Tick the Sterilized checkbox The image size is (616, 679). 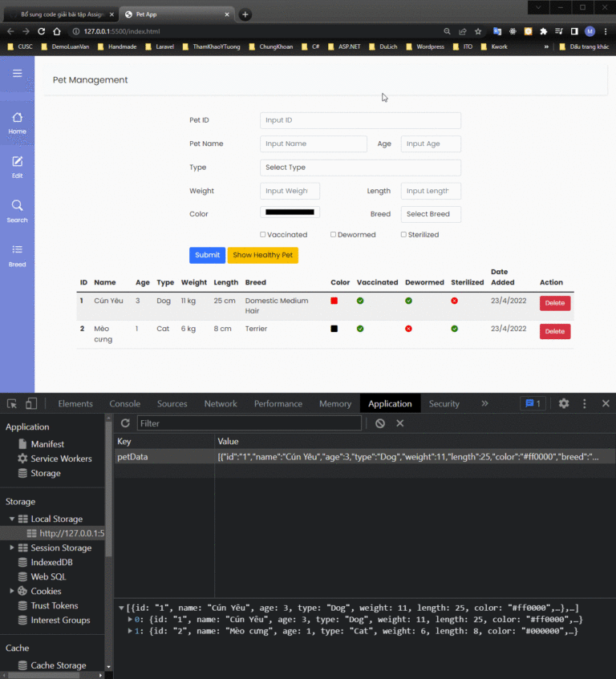pos(403,235)
